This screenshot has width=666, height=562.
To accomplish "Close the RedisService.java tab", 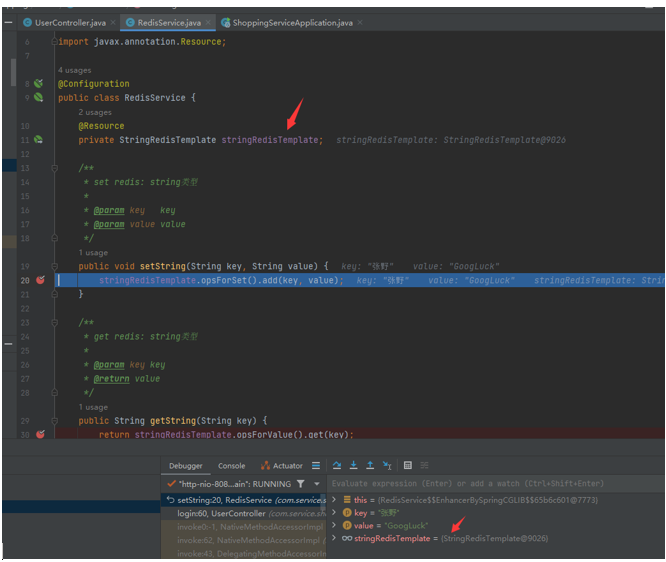I will 208,23.
